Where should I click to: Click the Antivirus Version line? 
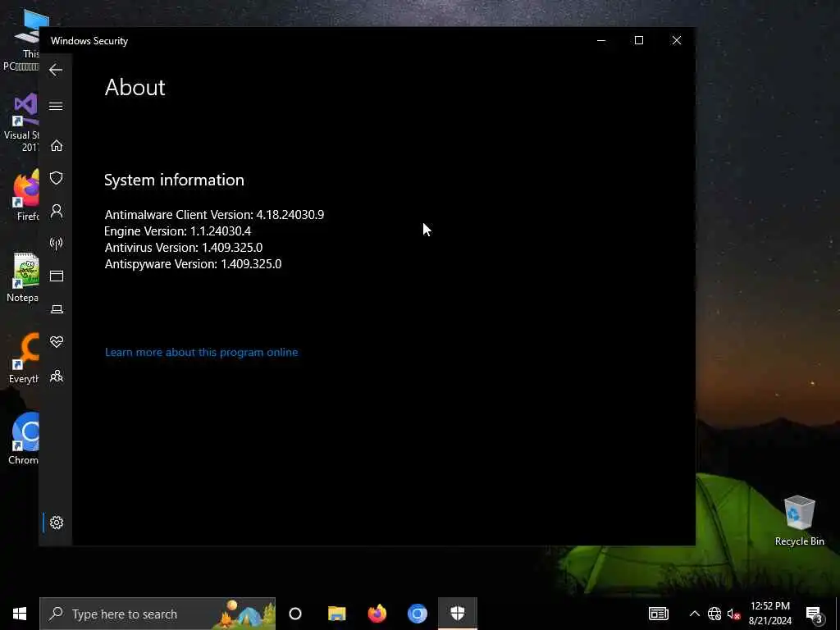tap(183, 248)
